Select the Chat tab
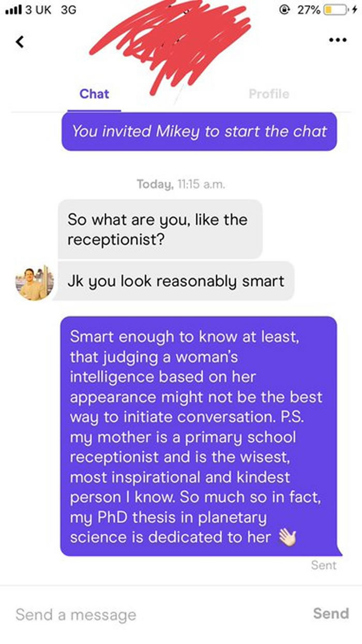This screenshot has width=362, height=644. [94, 94]
